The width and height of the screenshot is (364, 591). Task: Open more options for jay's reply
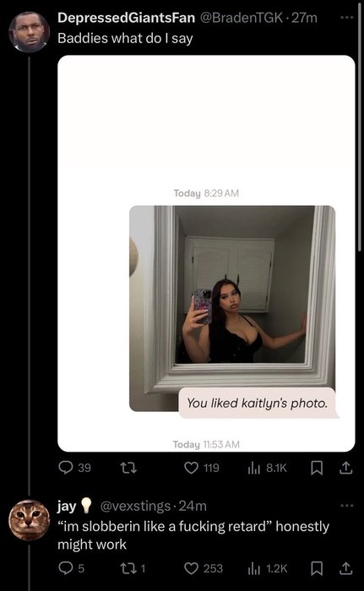coord(346,506)
